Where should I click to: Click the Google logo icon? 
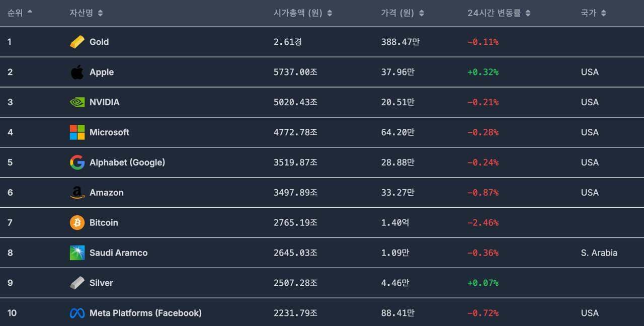(77, 162)
